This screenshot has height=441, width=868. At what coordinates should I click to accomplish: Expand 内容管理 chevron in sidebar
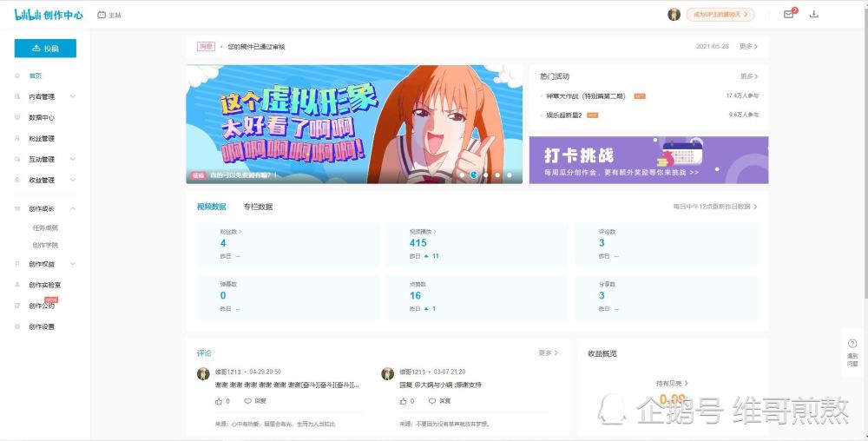coord(73,96)
